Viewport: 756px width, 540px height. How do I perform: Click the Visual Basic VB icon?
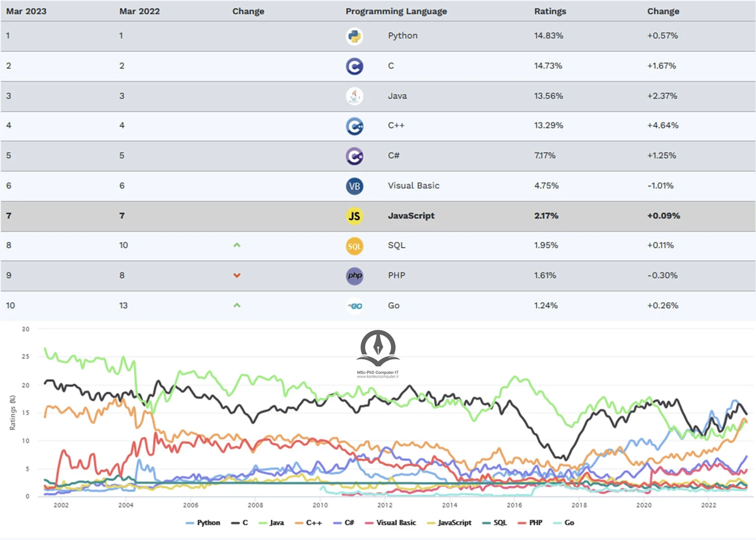[354, 186]
